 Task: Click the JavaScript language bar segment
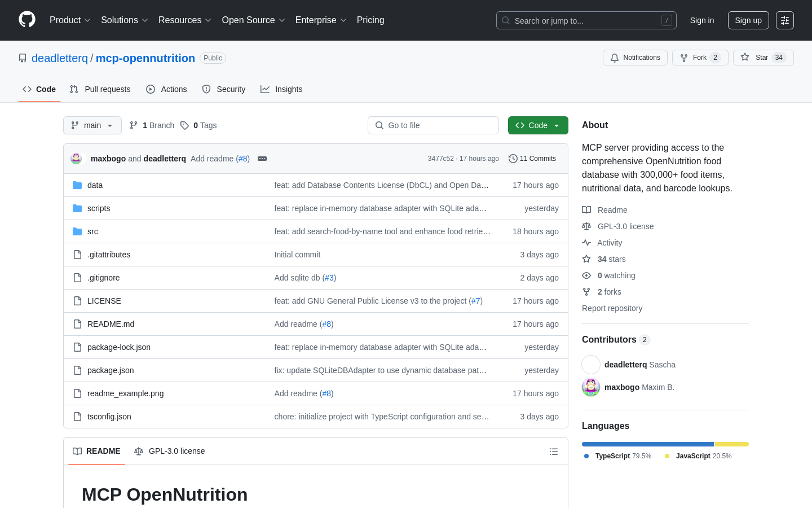pyautogui.click(x=732, y=444)
